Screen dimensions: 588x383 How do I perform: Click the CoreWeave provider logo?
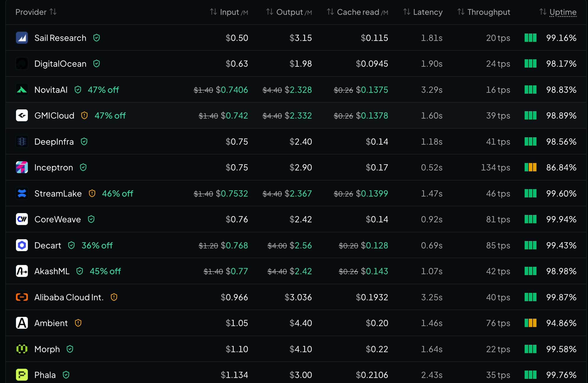tap(22, 219)
